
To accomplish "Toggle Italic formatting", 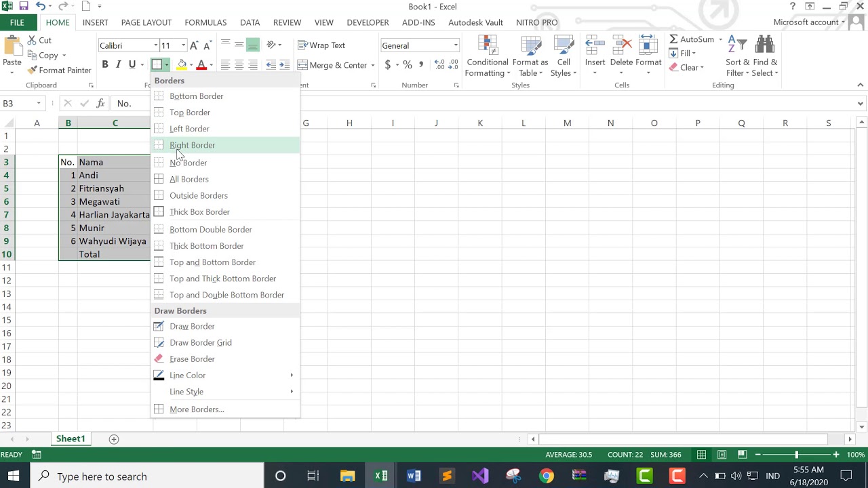I will coord(118,65).
